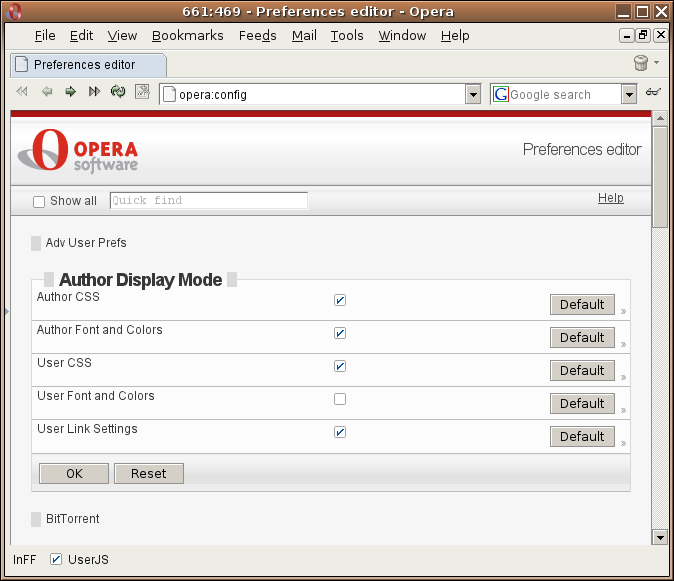Click Default button for User CSS
Screen dimensions: 674x581
582,370
